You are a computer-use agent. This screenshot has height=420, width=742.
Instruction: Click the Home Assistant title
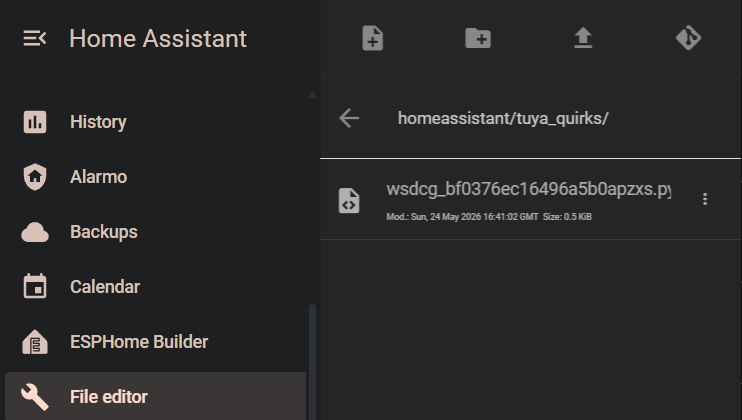158,38
